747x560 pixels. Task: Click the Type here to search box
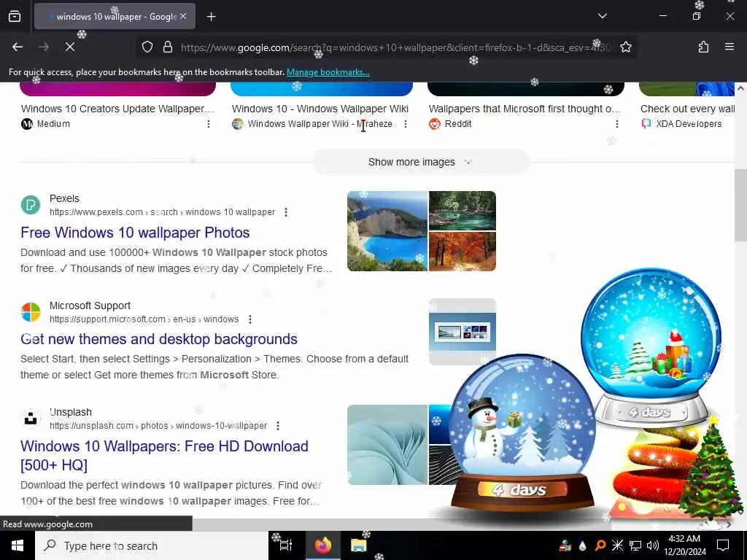152,545
